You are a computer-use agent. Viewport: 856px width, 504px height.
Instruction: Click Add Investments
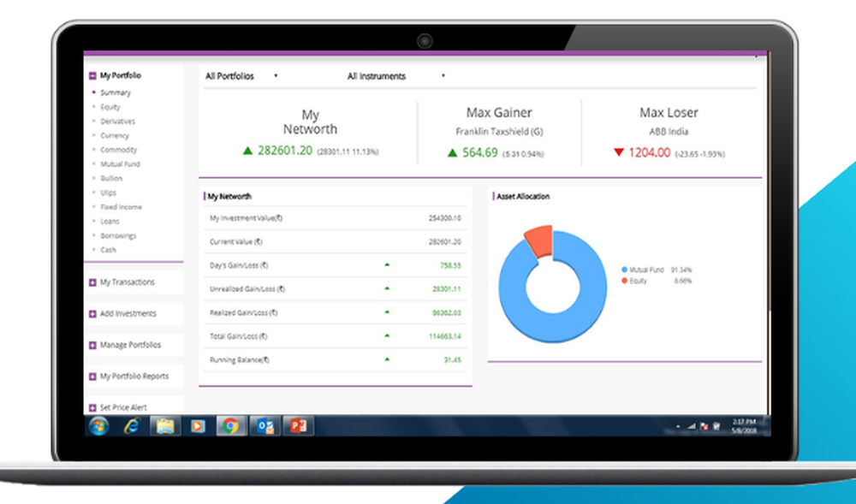coord(126,313)
